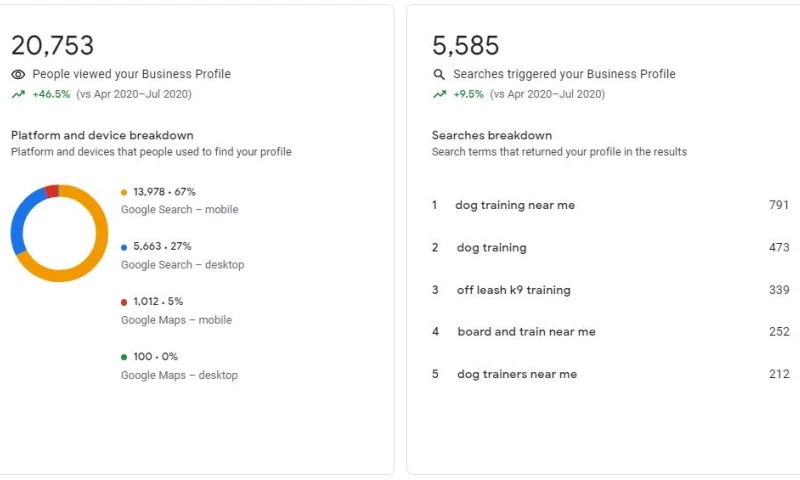Click the "Searches breakdown" heading
This screenshot has height=480, width=800.
point(492,135)
